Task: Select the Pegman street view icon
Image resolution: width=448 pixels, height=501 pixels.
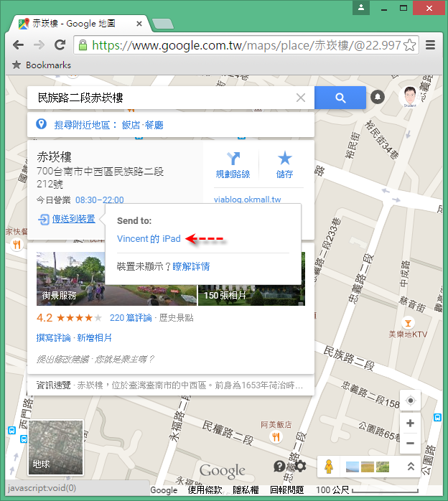Action: pos(329,467)
